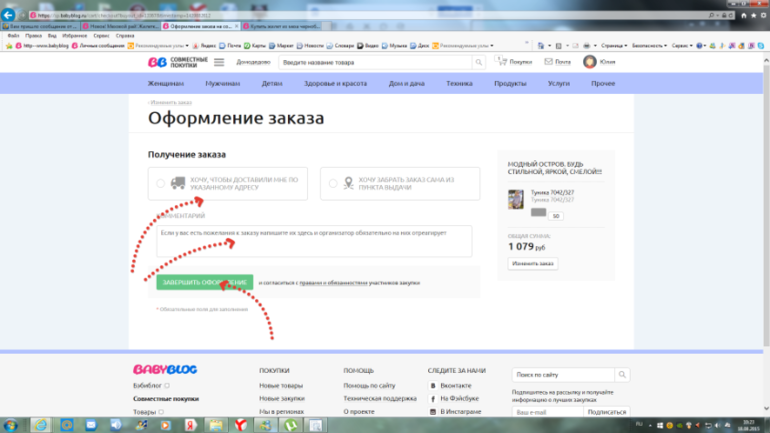Click the "Изменить заказ" button

tap(533, 264)
